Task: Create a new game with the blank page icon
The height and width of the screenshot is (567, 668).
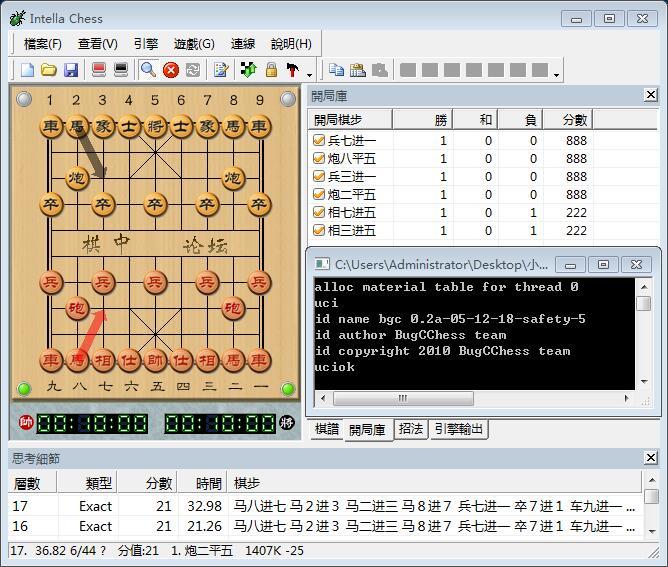Action: pos(27,69)
